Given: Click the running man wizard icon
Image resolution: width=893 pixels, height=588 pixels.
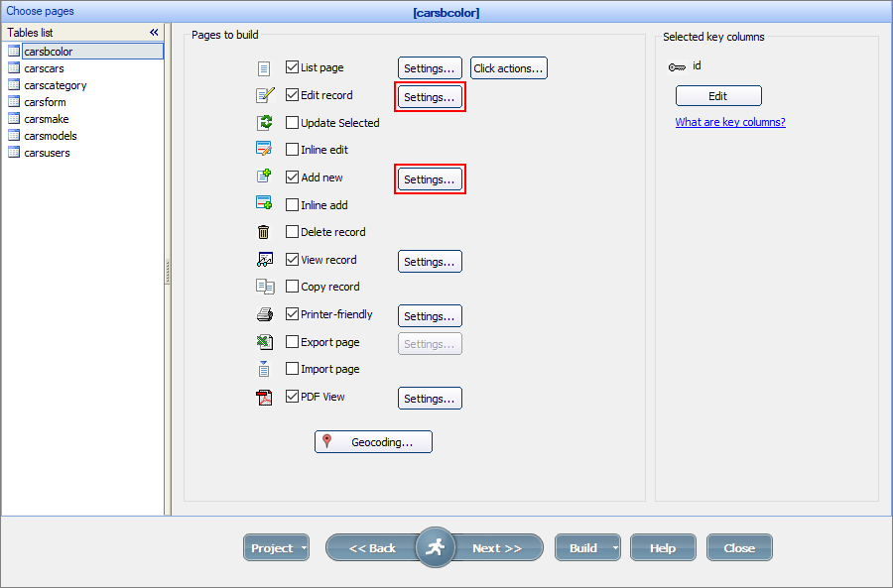Looking at the screenshot, I should 435,547.
